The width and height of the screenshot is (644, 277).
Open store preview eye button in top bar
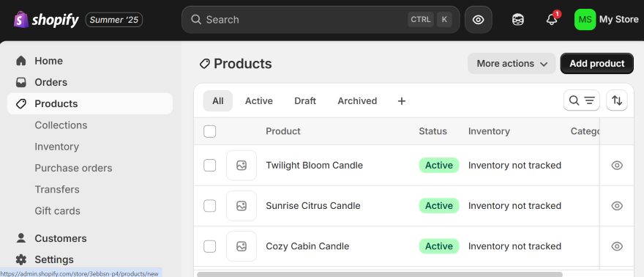pyautogui.click(x=478, y=19)
